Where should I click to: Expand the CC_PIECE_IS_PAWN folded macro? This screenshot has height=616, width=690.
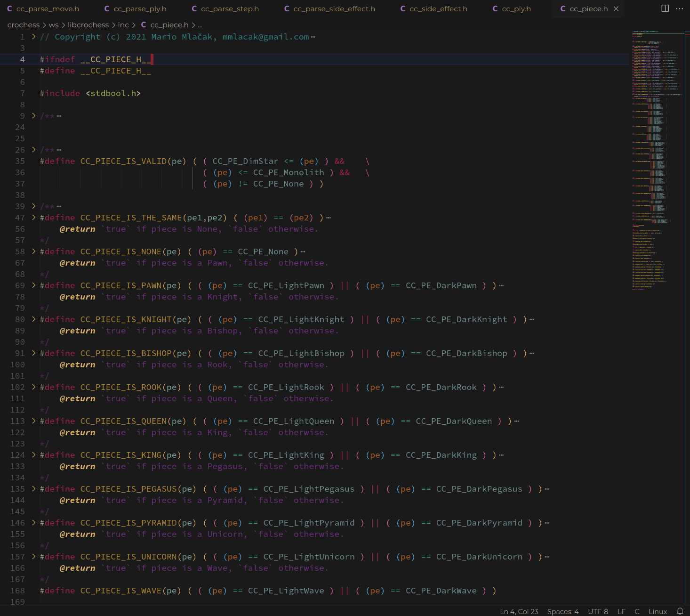(x=33, y=285)
